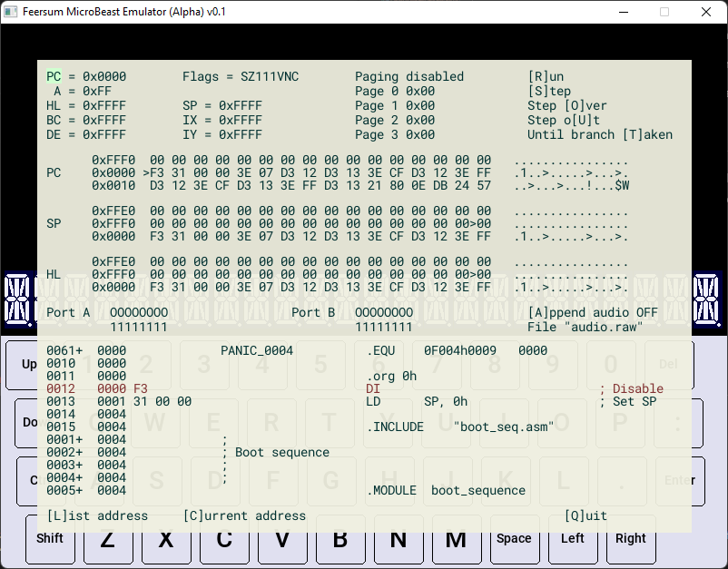Click the LD SP, 0h instruction
The height and width of the screenshot is (569, 728).
coord(417,401)
